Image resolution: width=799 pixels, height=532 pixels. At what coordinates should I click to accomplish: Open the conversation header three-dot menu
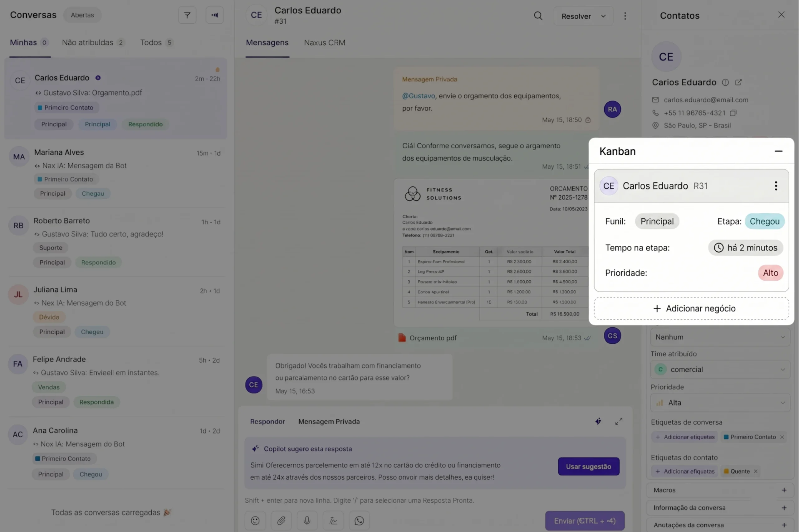(625, 16)
